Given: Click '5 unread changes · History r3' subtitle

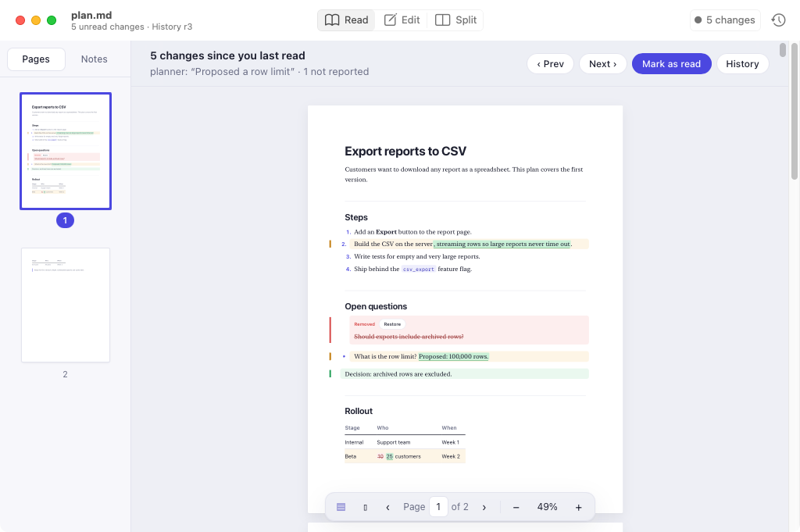Looking at the screenshot, I should tap(131, 27).
